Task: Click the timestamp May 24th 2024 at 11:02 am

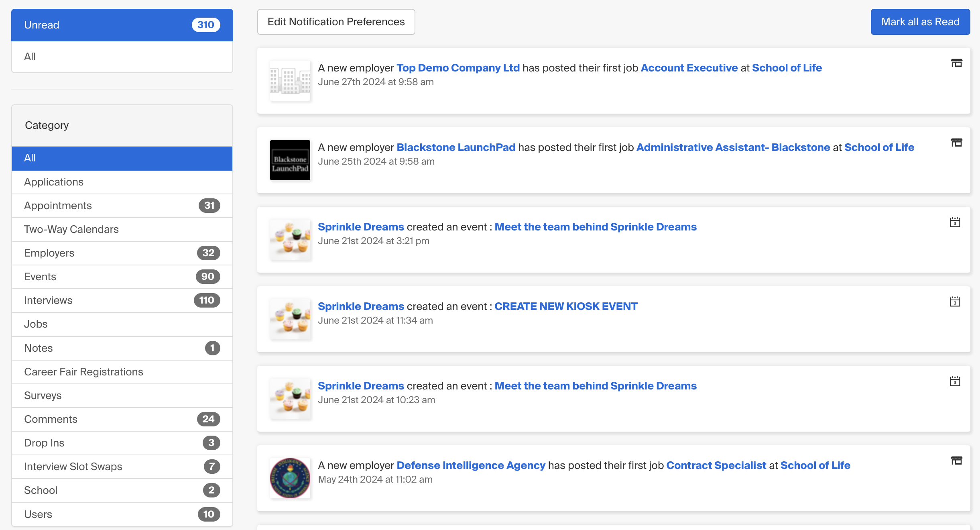Action: click(x=375, y=479)
